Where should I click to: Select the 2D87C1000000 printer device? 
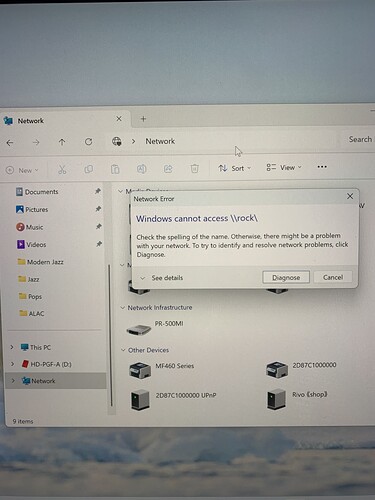tap(301, 369)
